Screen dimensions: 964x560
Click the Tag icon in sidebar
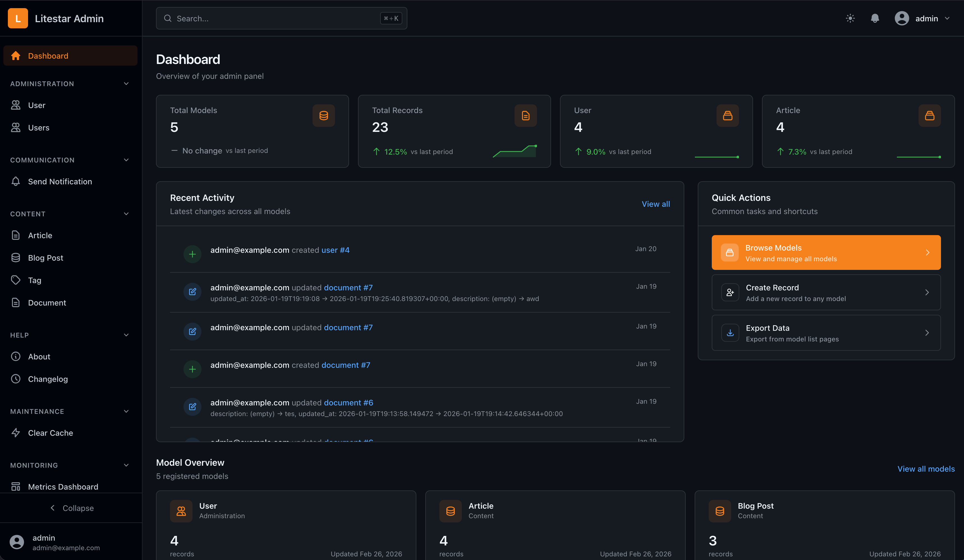click(x=16, y=280)
